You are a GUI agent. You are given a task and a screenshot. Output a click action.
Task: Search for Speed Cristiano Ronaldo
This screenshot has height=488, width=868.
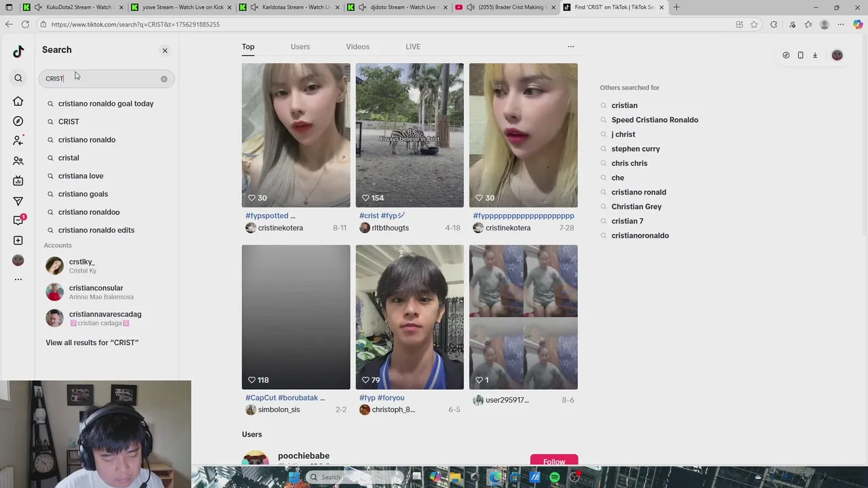(654, 120)
